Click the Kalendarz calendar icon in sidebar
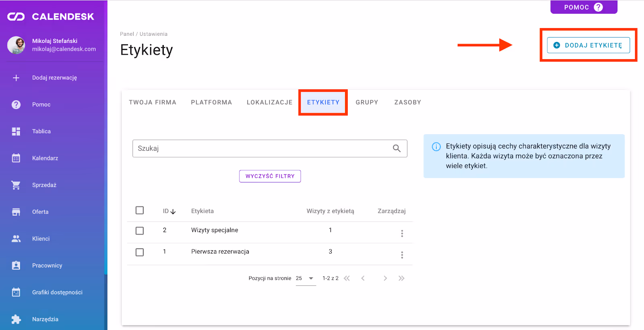Screen dimensions: 644x330 (x=16, y=158)
